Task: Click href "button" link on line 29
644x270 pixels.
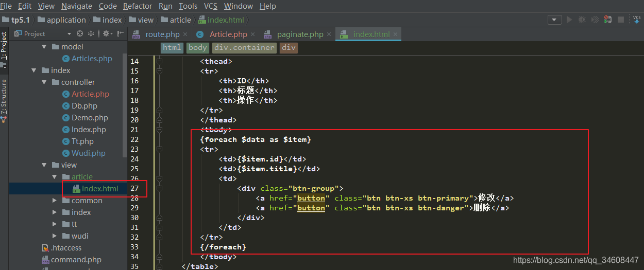Action: pos(311,208)
